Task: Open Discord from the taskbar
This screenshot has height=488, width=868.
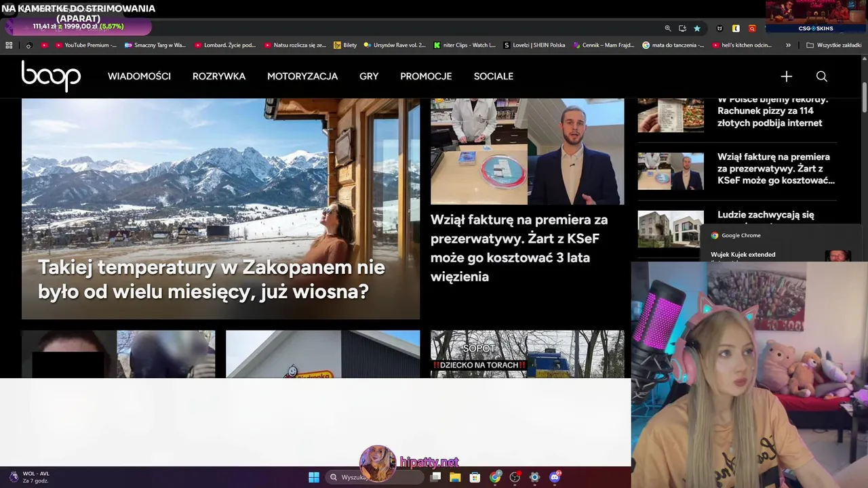Action: click(x=555, y=477)
